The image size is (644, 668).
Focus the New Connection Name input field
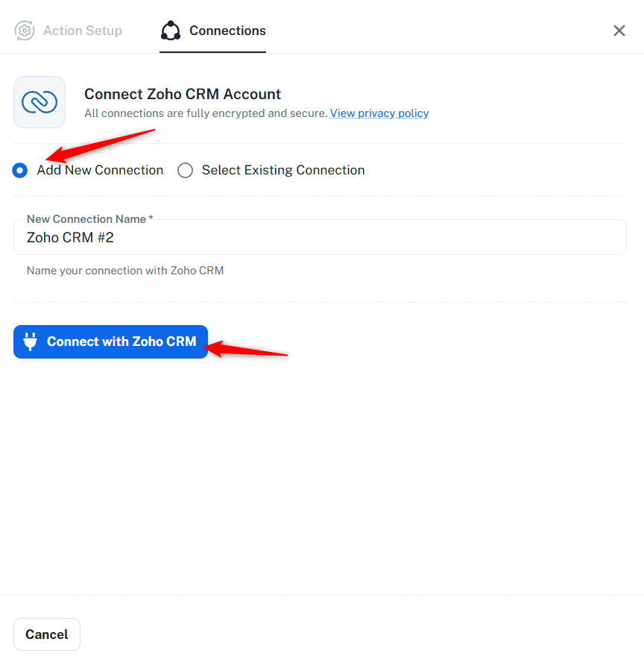coord(320,238)
